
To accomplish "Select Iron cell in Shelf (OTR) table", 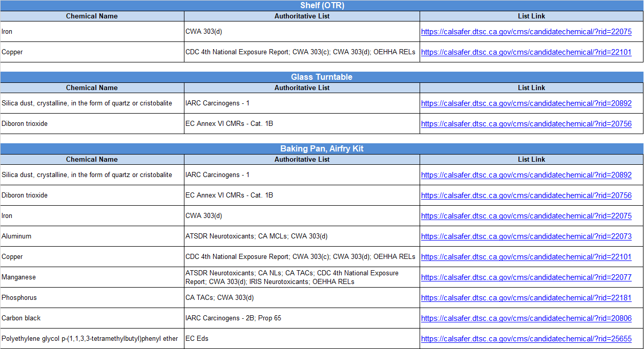I will (x=92, y=32).
